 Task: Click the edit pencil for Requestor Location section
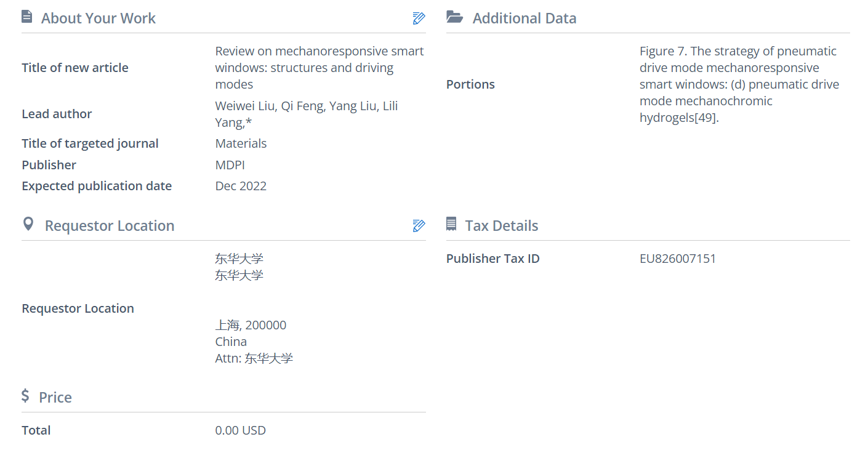(x=419, y=226)
